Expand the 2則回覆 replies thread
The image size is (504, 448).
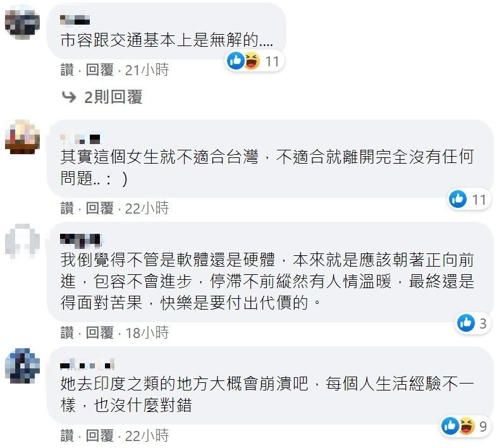click(x=113, y=97)
